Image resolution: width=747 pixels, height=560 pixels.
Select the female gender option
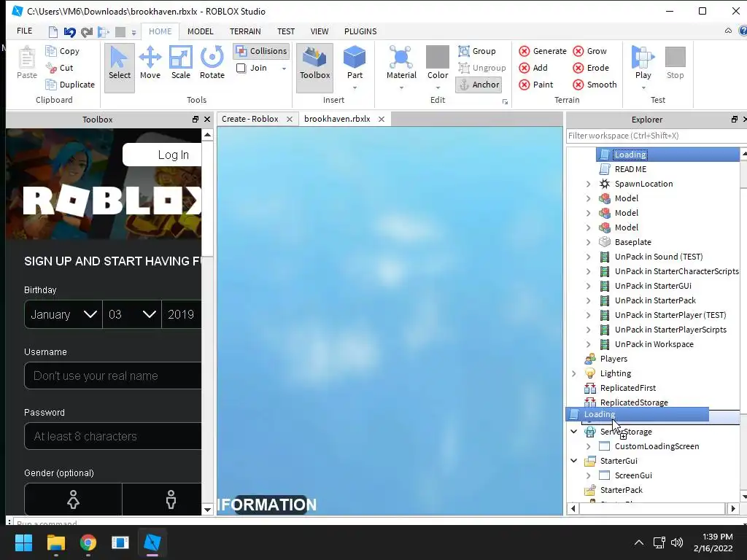click(x=73, y=499)
